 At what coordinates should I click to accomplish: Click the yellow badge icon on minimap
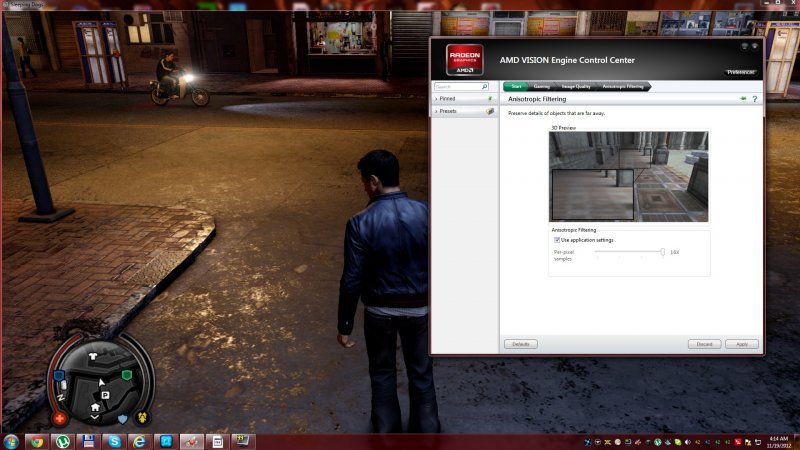coord(142,417)
